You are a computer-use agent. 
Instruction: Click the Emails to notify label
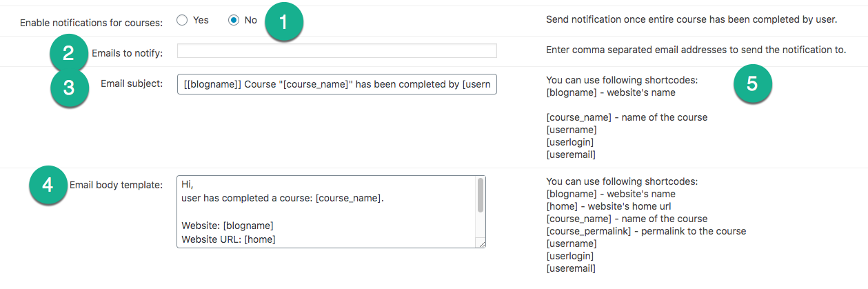(x=128, y=52)
